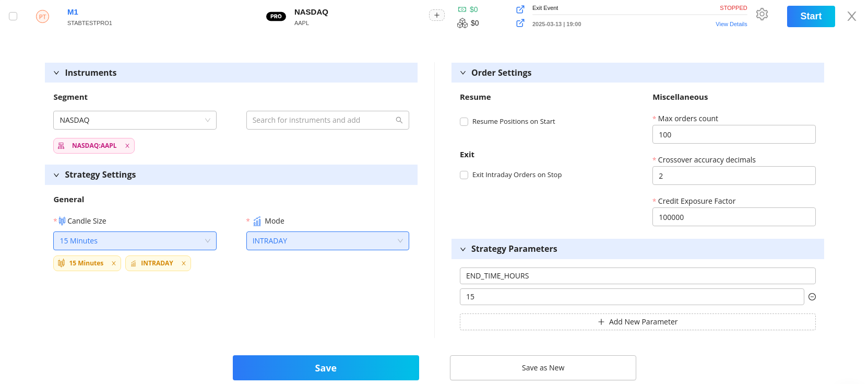
Task: Open the Exit Event external link icon
Action: click(x=520, y=9)
